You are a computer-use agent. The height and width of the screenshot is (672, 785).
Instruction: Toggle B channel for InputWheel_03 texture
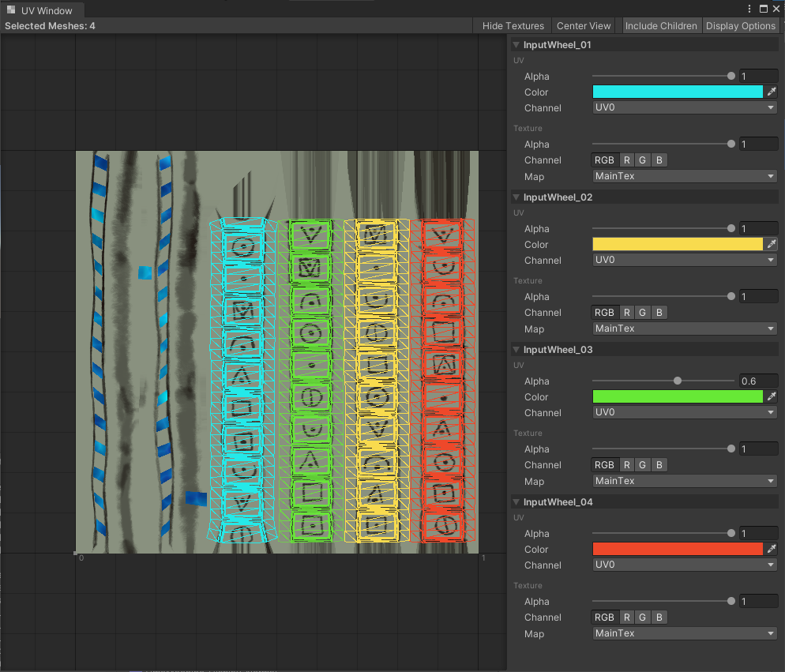tap(659, 464)
